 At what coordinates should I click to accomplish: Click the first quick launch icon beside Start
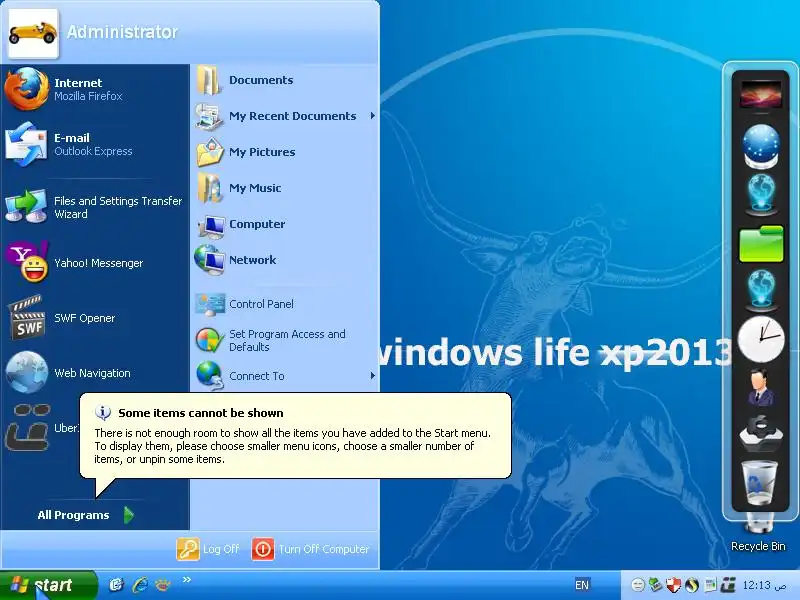tap(116, 584)
